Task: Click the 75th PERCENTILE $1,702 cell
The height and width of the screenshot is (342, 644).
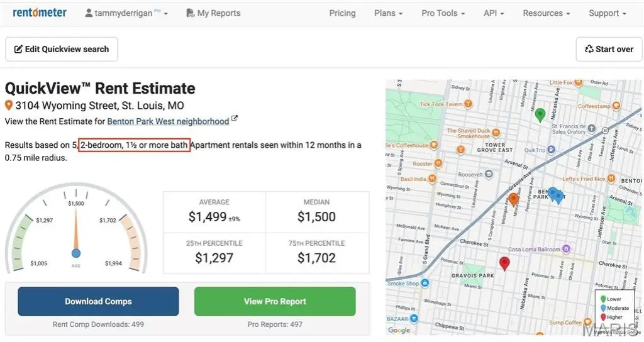Action: (317, 253)
